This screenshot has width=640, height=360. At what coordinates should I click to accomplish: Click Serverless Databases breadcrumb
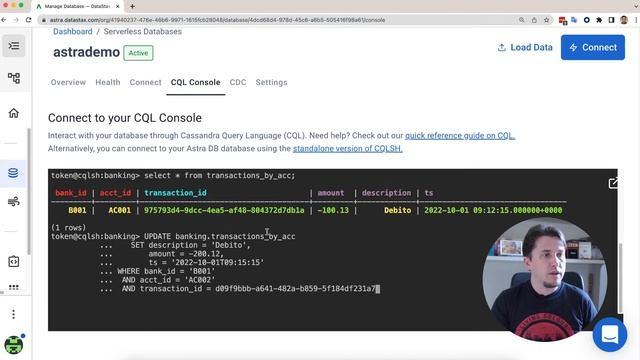click(142, 31)
